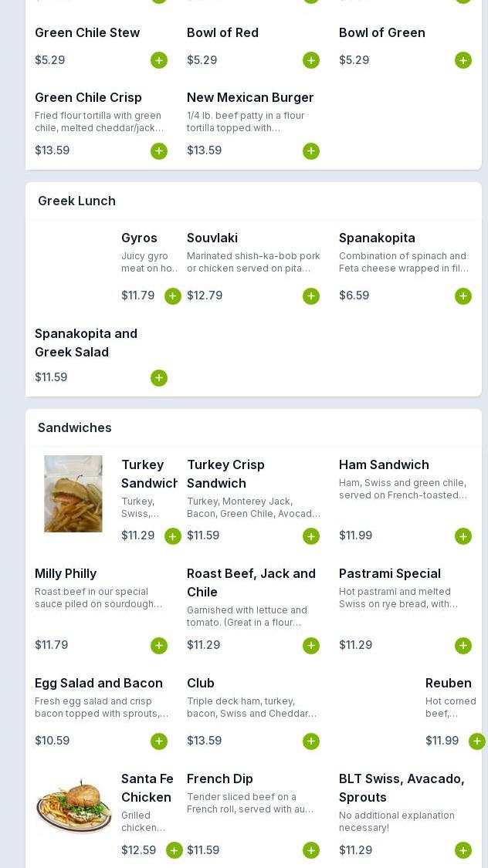Select the Greek Lunch section header
The width and height of the screenshot is (488, 868).
(x=76, y=201)
